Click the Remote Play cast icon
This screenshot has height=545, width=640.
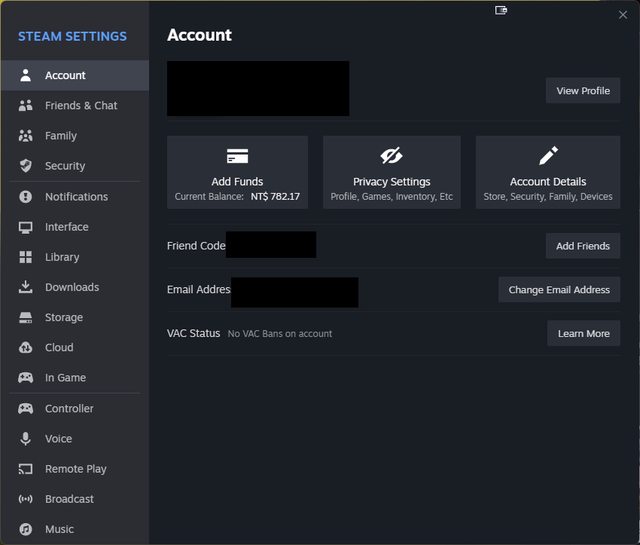(26, 469)
